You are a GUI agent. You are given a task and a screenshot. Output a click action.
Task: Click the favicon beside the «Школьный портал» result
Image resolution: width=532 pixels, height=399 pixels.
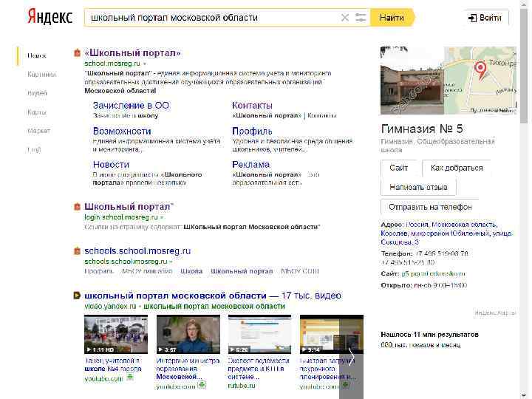[78, 53]
